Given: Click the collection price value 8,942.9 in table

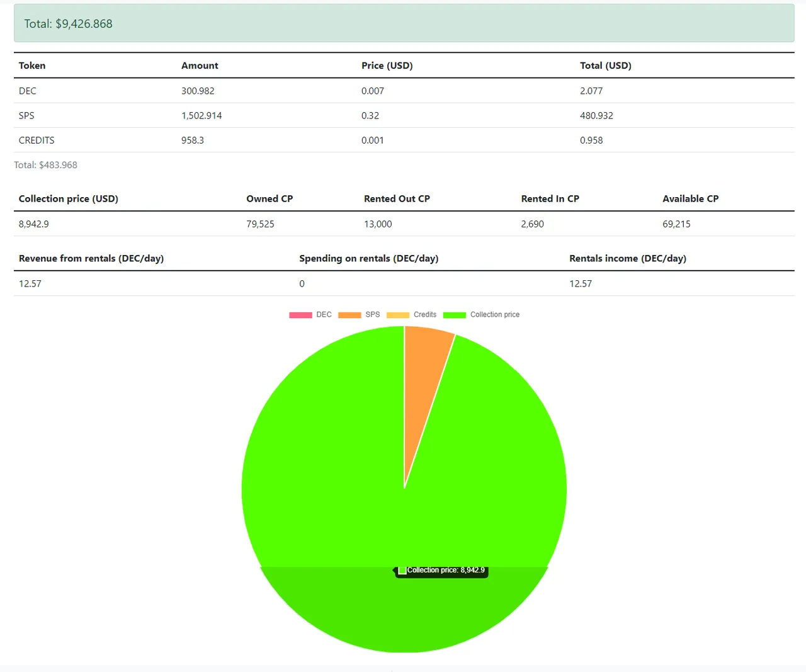Looking at the screenshot, I should (34, 224).
